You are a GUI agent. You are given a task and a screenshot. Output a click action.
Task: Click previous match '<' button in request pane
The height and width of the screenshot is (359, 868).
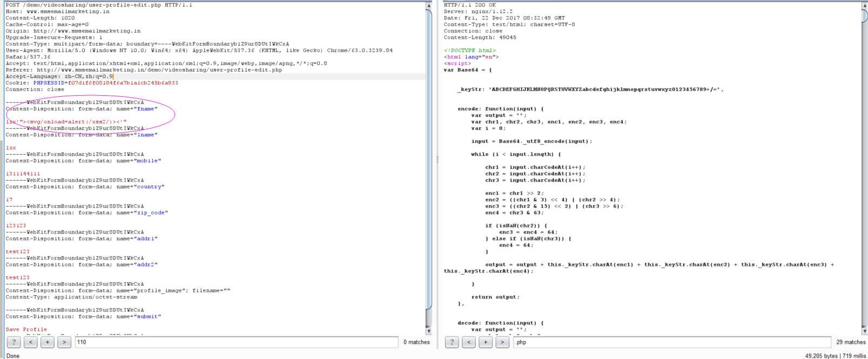click(31, 342)
